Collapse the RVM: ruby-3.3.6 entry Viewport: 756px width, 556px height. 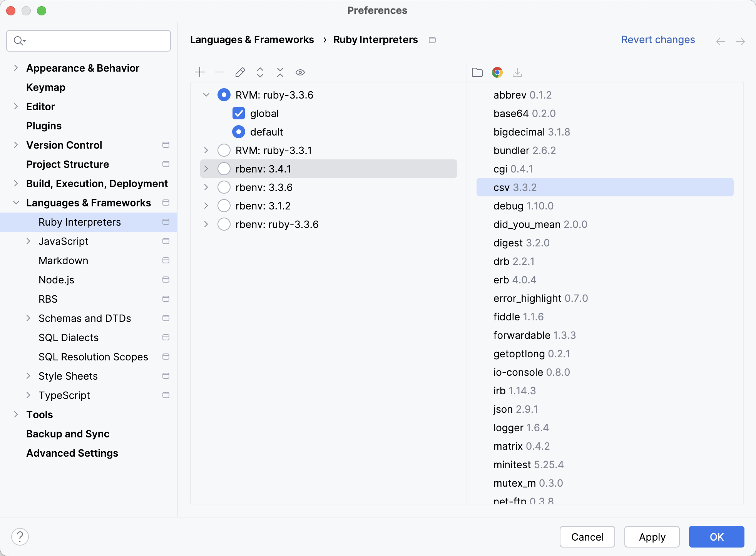click(x=206, y=95)
